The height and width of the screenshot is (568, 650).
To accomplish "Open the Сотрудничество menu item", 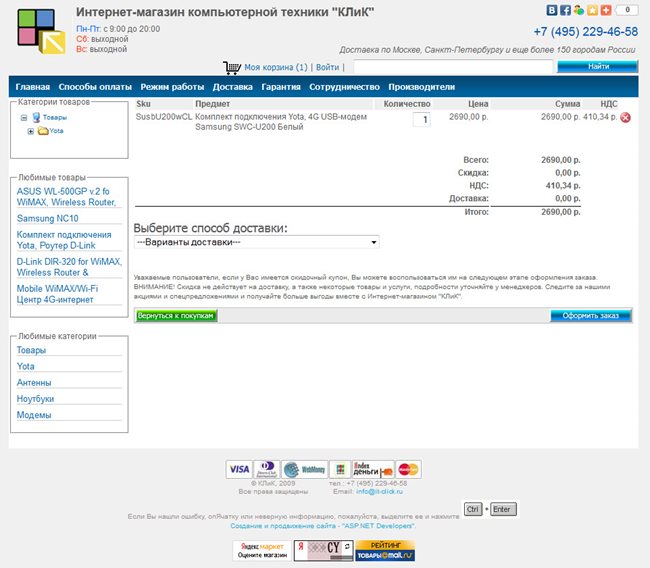I will point(344,87).
